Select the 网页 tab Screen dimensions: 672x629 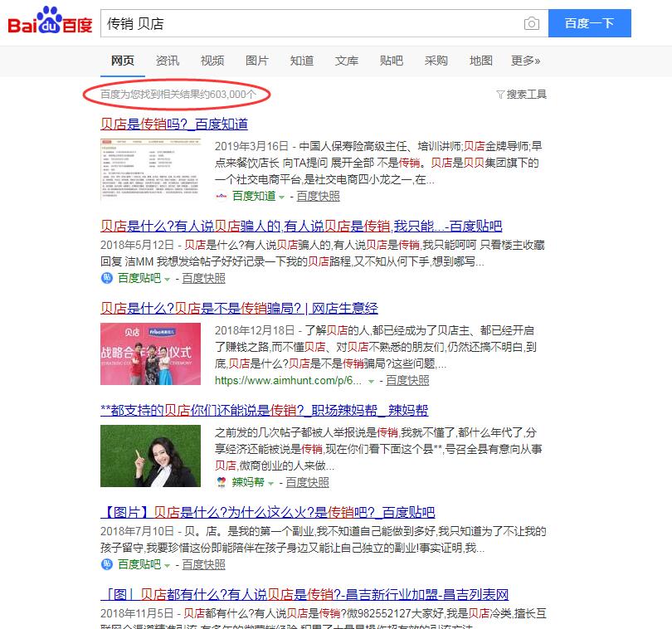(x=123, y=61)
